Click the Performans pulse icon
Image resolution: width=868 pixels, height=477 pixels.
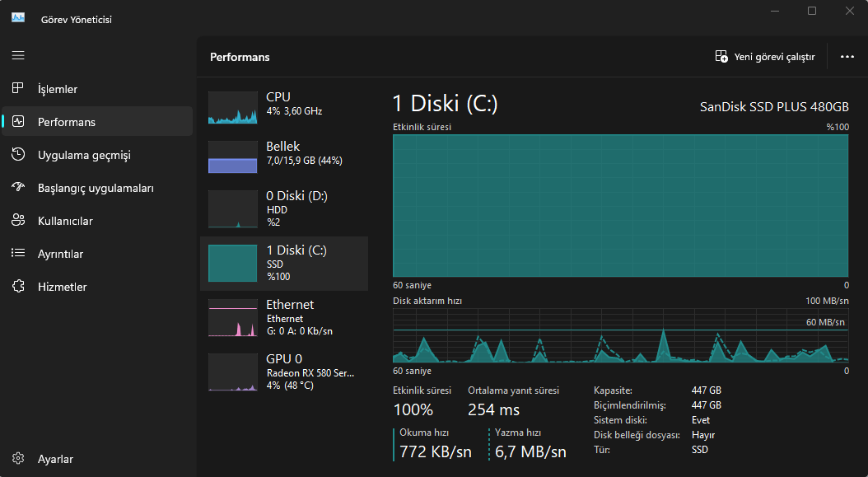tap(18, 122)
